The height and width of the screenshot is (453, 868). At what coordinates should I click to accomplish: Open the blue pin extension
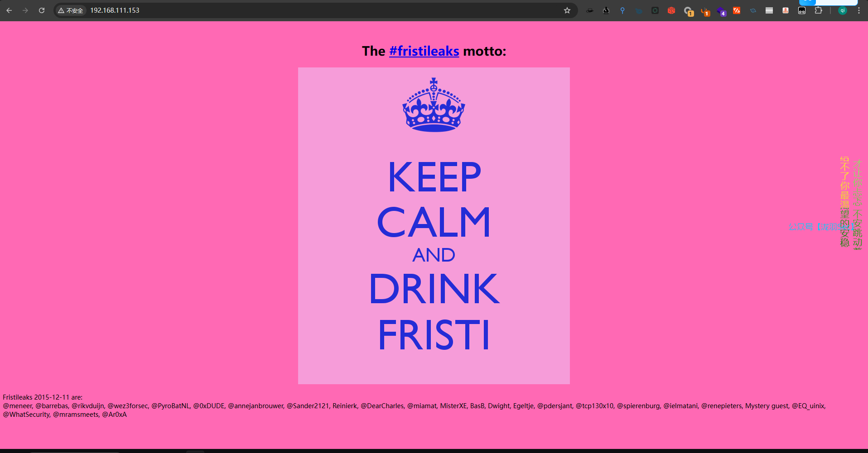coord(622,10)
